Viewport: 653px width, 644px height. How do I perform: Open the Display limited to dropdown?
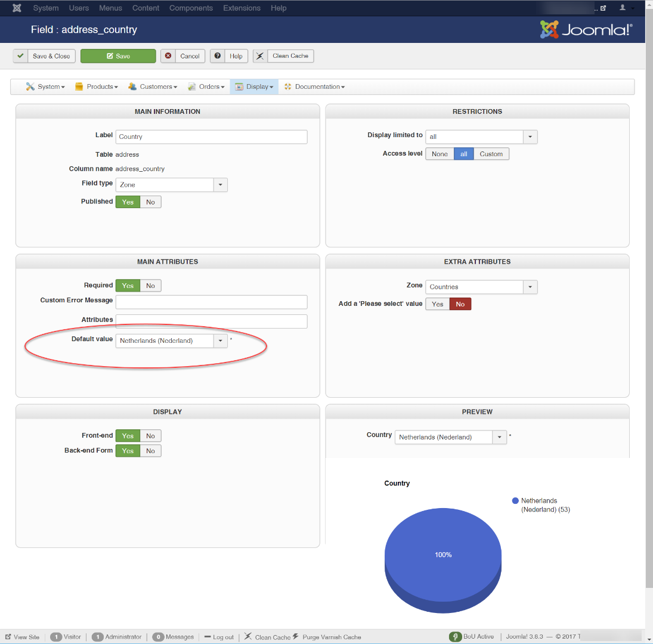[481, 137]
